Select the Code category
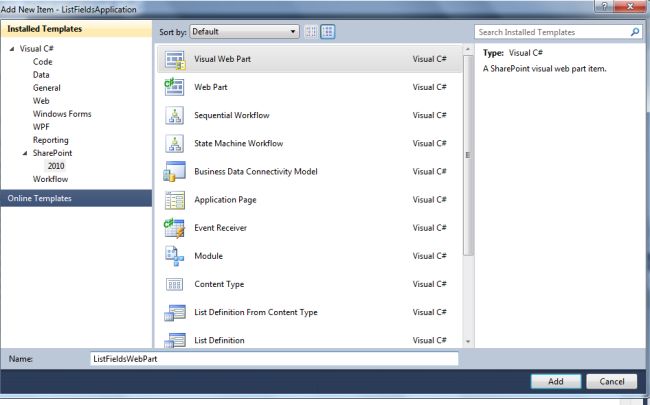 (x=43, y=62)
